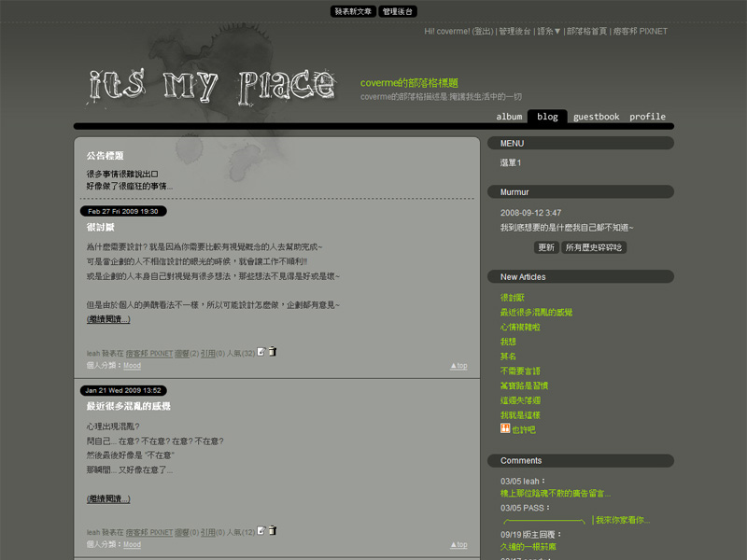Click the 管理後台 black button at top

pyautogui.click(x=398, y=11)
